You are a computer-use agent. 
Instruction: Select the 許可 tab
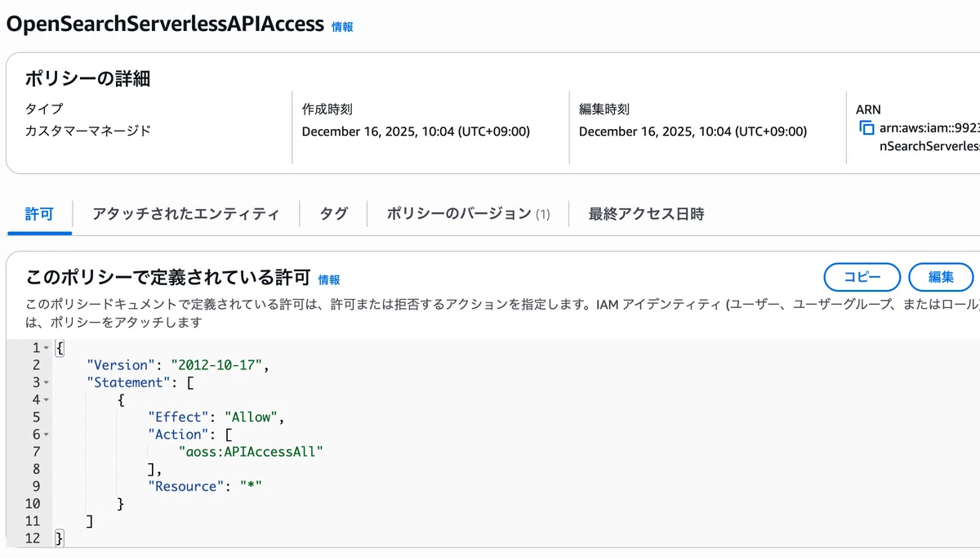coord(39,214)
